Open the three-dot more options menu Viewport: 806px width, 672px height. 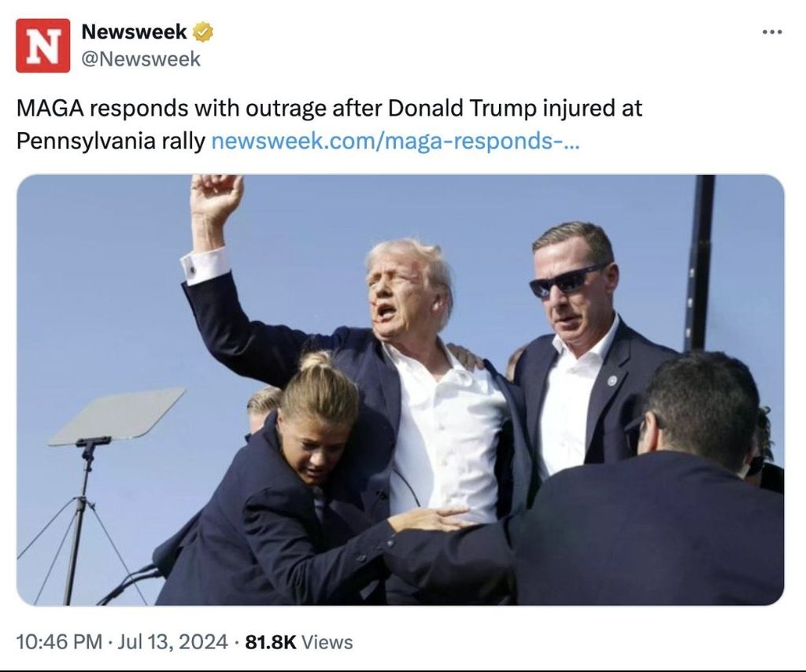coord(772,31)
